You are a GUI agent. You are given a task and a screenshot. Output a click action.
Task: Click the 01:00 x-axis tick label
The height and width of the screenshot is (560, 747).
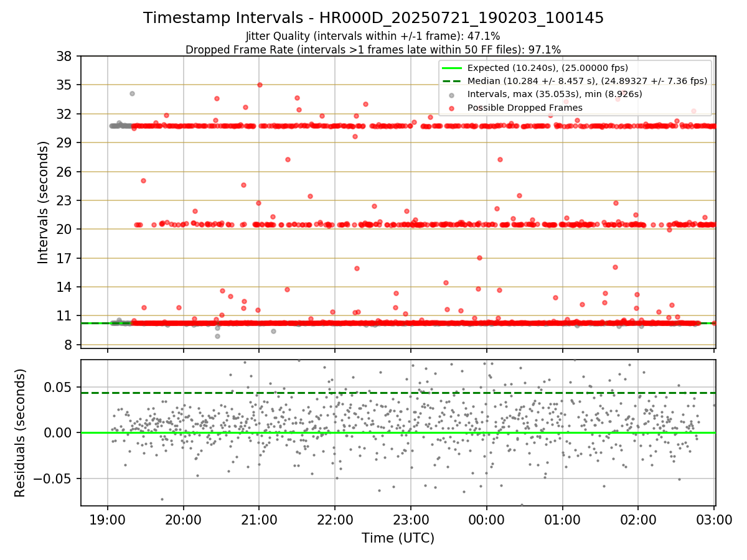(563, 520)
